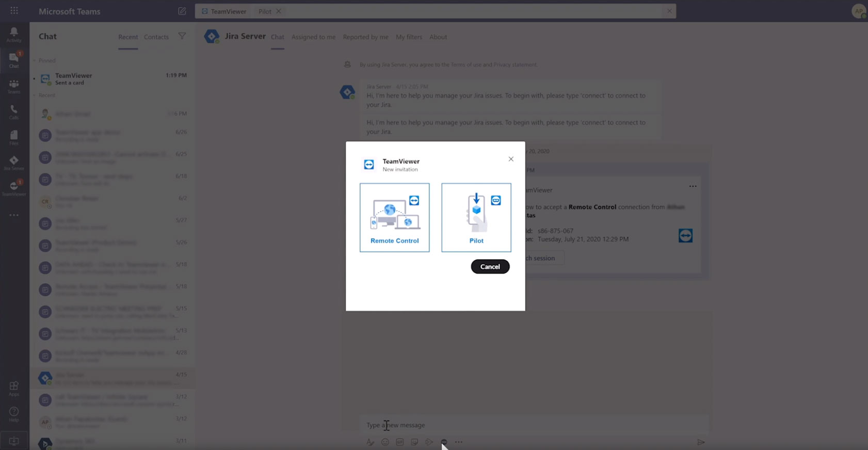Open the emoji picker
Viewport: 868px width, 450px height.
click(x=385, y=442)
